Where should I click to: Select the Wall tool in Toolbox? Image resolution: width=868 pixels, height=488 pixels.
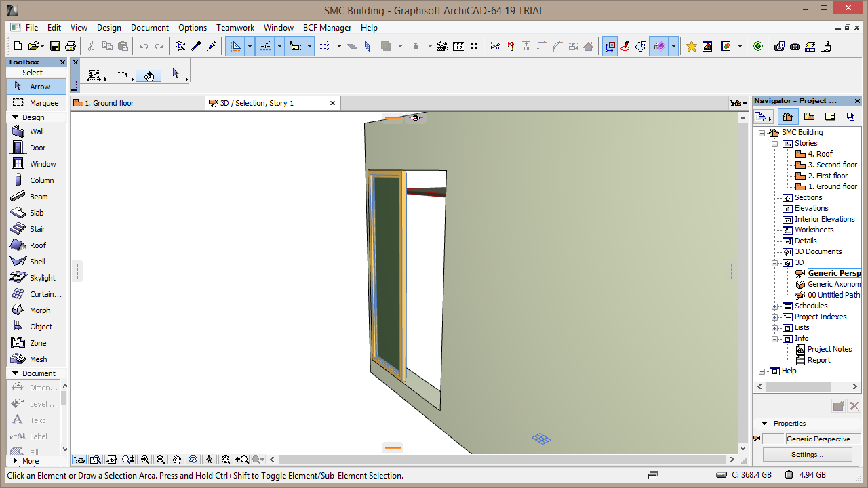pyautogui.click(x=37, y=131)
